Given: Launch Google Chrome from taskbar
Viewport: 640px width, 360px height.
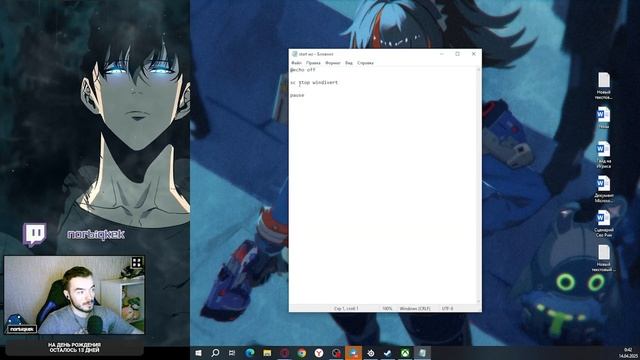Looking at the screenshot, I should click(x=302, y=353).
